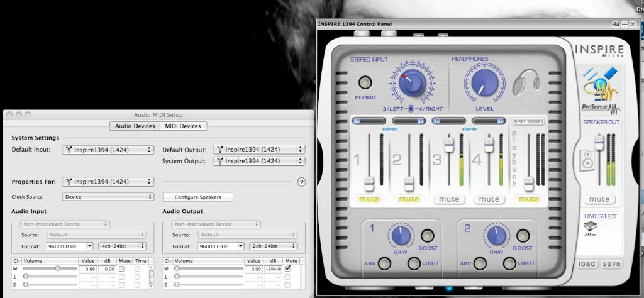
Task: Click the stereo link between channels 3 and 4
Action: click(469, 129)
